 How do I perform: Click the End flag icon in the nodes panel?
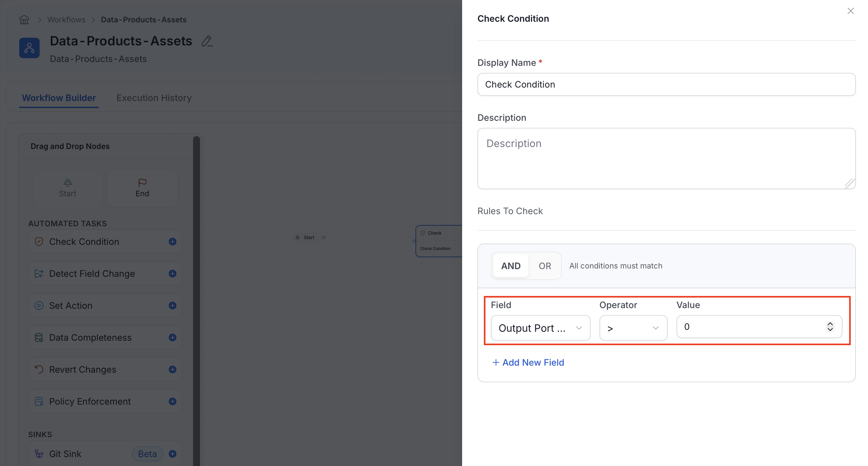(x=142, y=183)
